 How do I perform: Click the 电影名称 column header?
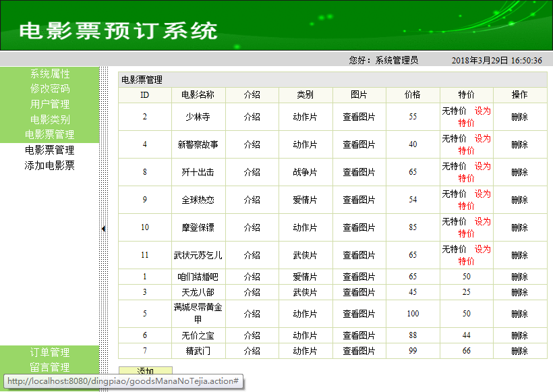(x=198, y=94)
